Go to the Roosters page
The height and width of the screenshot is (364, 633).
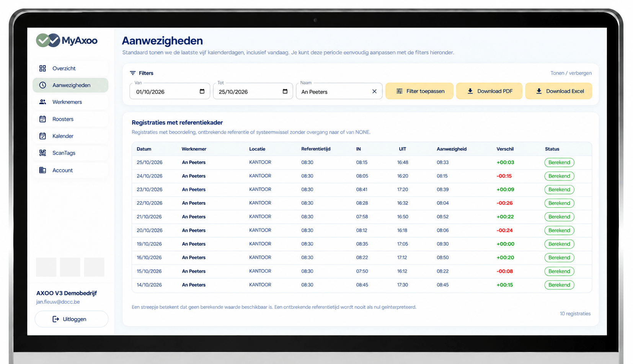click(70, 119)
